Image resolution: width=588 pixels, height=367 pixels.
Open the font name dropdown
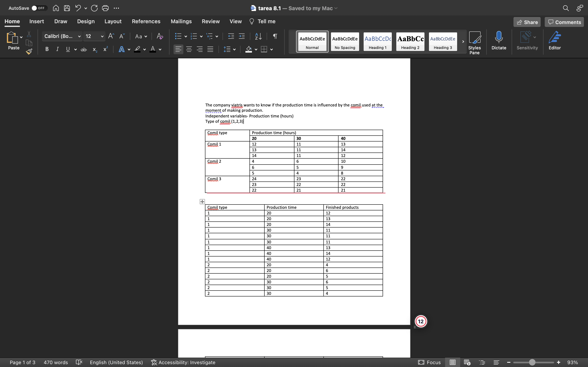79,36
